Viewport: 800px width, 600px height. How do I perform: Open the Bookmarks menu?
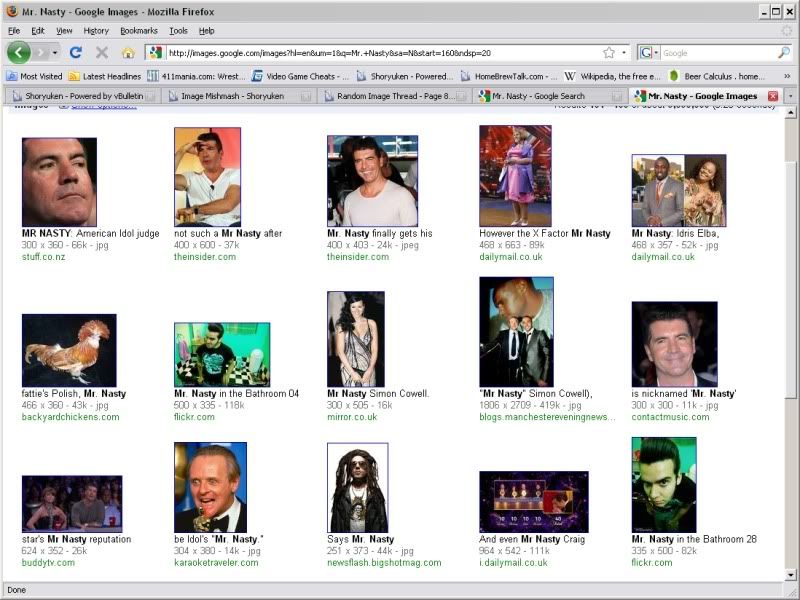click(139, 31)
